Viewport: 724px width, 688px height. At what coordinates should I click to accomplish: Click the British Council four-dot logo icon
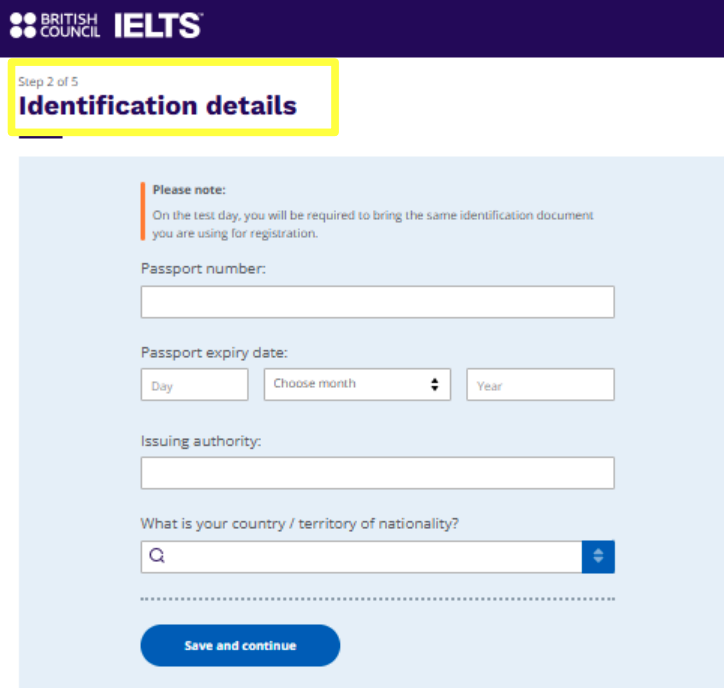(x=23, y=25)
